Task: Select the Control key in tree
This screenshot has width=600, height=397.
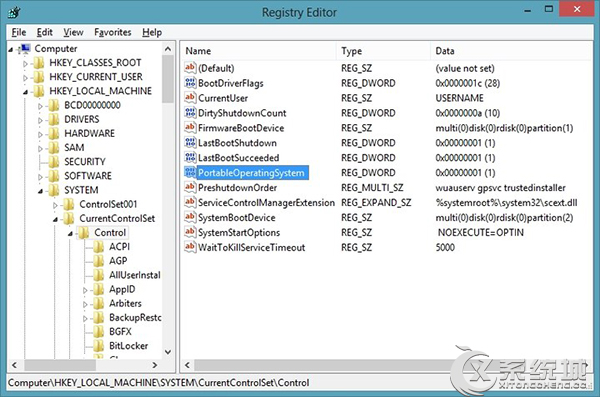Action: tap(110, 233)
